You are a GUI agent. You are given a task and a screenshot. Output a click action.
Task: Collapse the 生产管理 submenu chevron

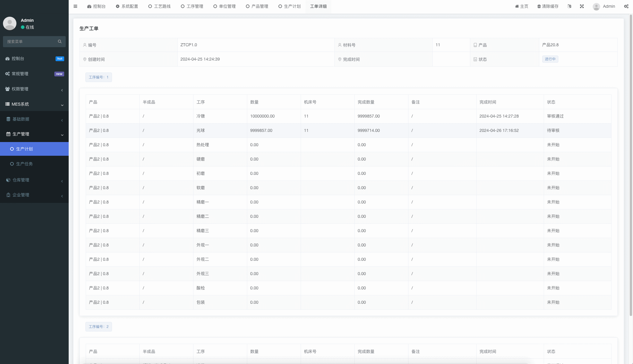62,135
